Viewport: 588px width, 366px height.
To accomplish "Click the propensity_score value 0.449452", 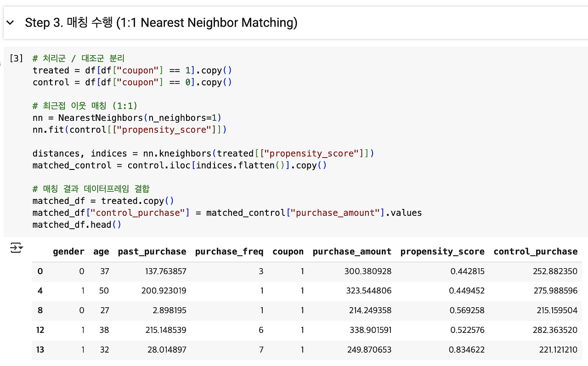I will coord(467,291).
